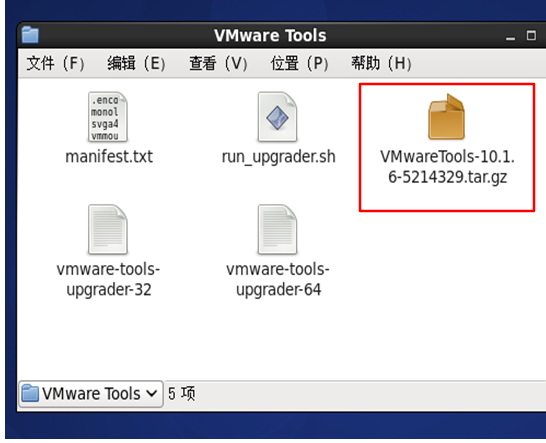Click the vmware-tools-upgrader-32 filename label
Screen dimensions: 546x443
pos(108,279)
